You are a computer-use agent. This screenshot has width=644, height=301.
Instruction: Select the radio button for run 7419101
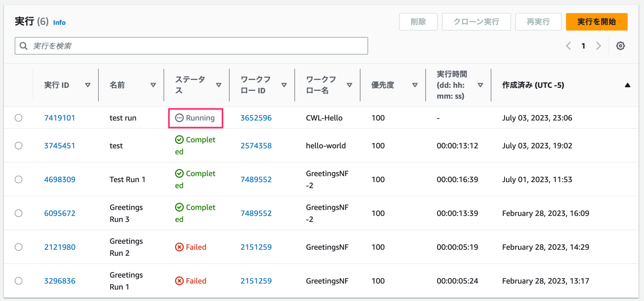pos(19,118)
